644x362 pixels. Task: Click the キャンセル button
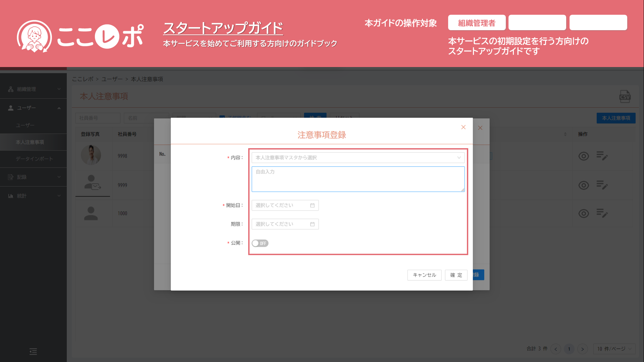pyautogui.click(x=424, y=275)
